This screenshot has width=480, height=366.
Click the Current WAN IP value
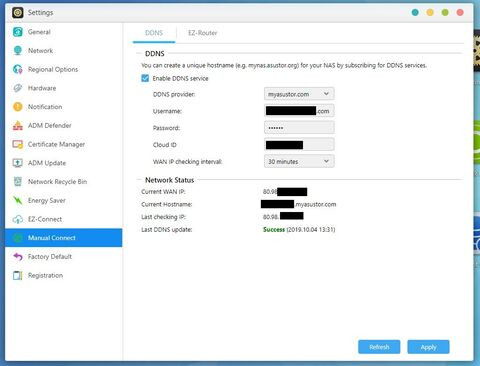[285, 192]
